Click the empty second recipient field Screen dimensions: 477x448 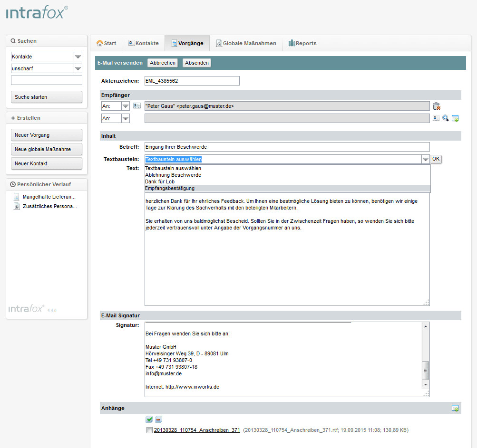click(287, 118)
